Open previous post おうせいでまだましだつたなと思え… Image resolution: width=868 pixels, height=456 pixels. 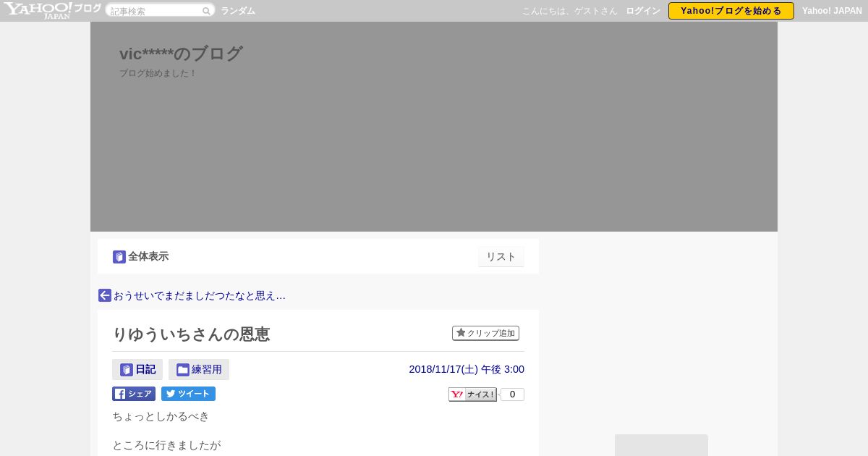200,295
